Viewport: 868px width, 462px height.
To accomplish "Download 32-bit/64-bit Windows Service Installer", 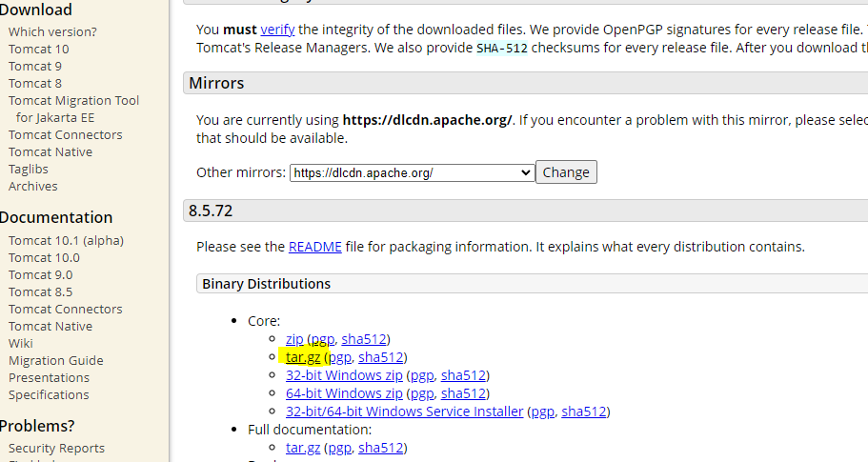I will pyautogui.click(x=405, y=412).
